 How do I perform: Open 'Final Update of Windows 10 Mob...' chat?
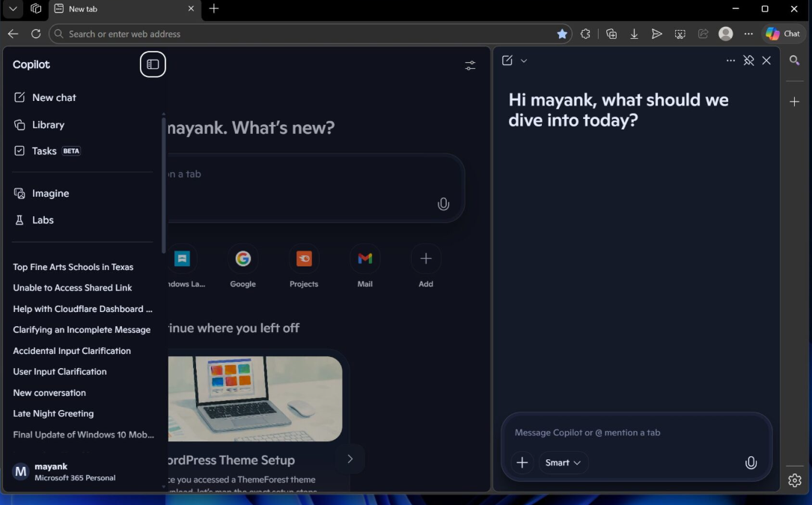pos(83,435)
